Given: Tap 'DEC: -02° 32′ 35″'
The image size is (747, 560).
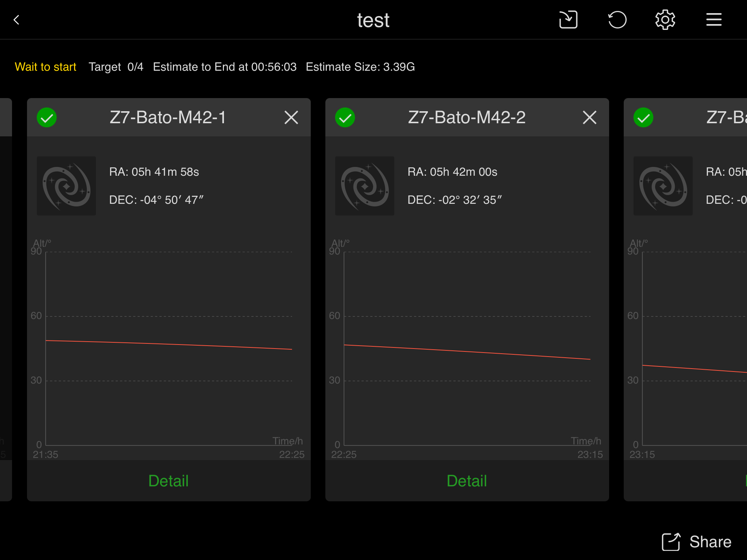Looking at the screenshot, I should click(454, 200).
